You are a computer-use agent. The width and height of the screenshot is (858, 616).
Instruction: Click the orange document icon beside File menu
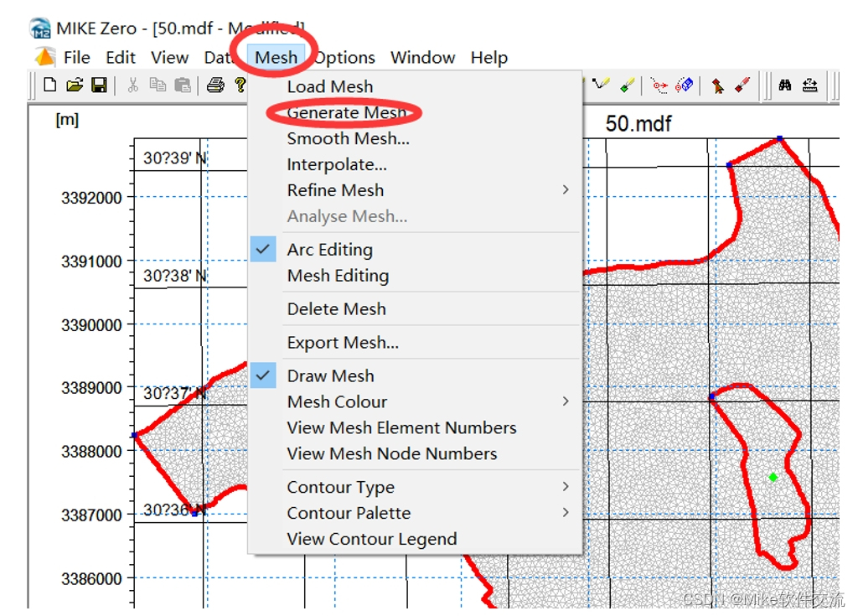click(45, 57)
